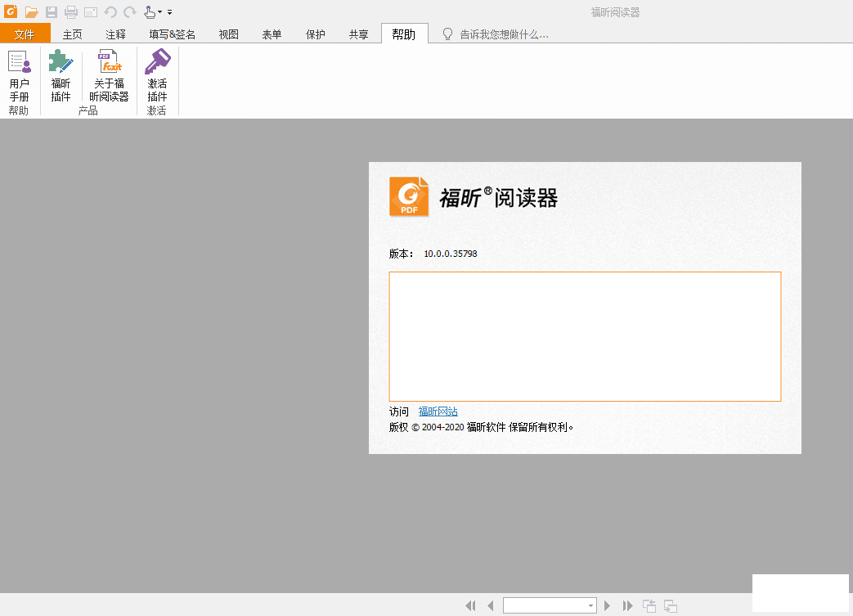The image size is (853, 616).
Task: Open 用户手册 user manual
Action: [20, 75]
